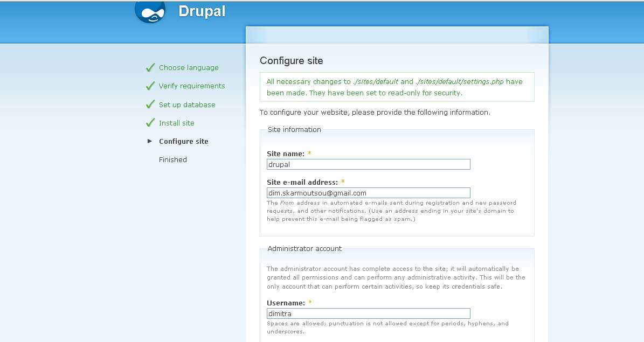
Task: Click the Configure site heading
Action: 291,61
